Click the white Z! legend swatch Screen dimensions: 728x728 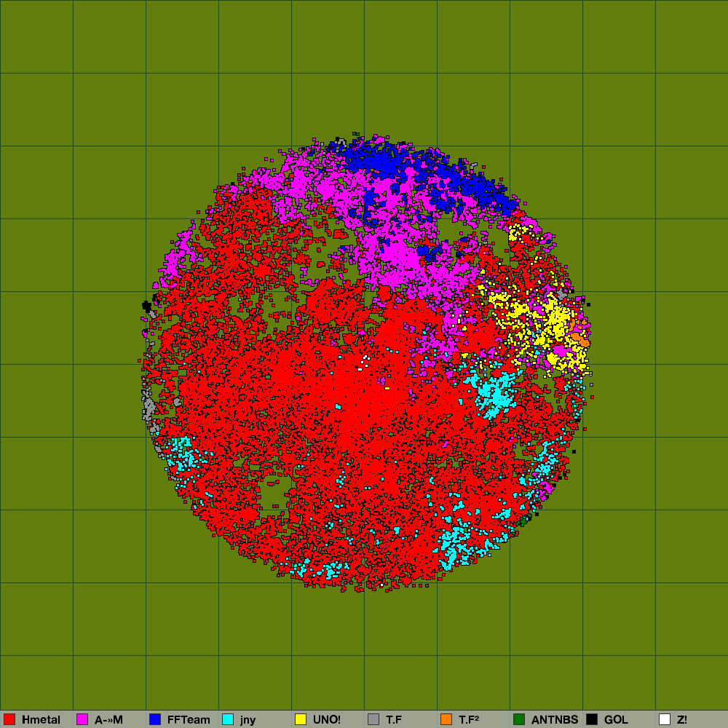(665, 719)
